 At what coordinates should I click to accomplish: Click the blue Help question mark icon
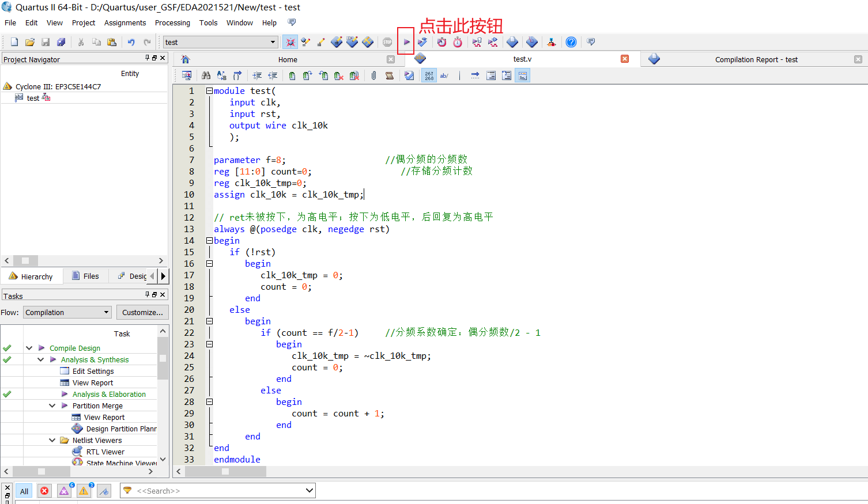click(x=571, y=42)
